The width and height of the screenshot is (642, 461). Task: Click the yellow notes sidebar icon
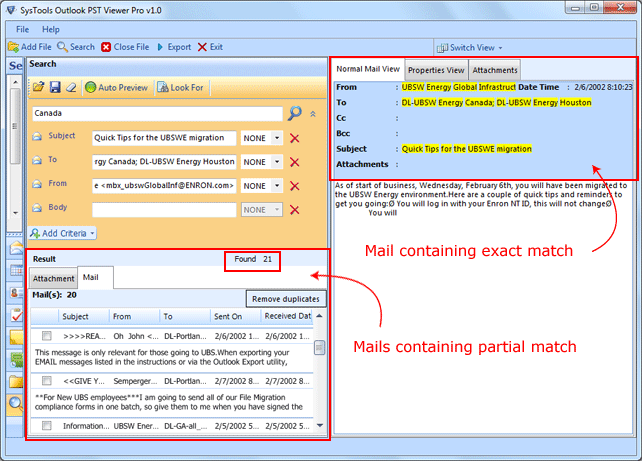point(16,337)
